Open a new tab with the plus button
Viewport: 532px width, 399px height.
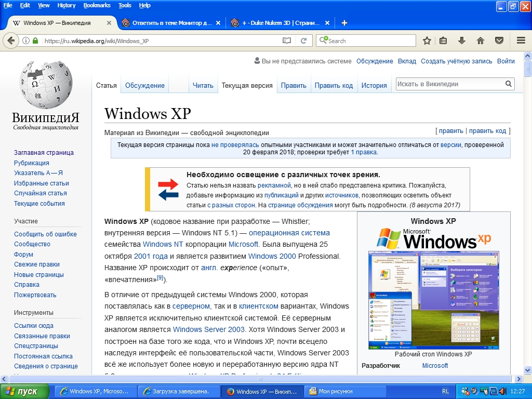(344, 23)
